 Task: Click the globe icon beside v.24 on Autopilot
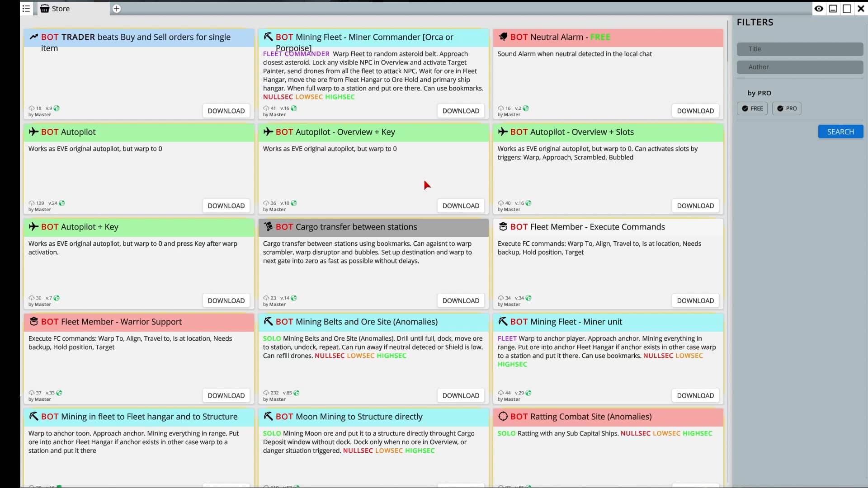pyautogui.click(x=62, y=203)
